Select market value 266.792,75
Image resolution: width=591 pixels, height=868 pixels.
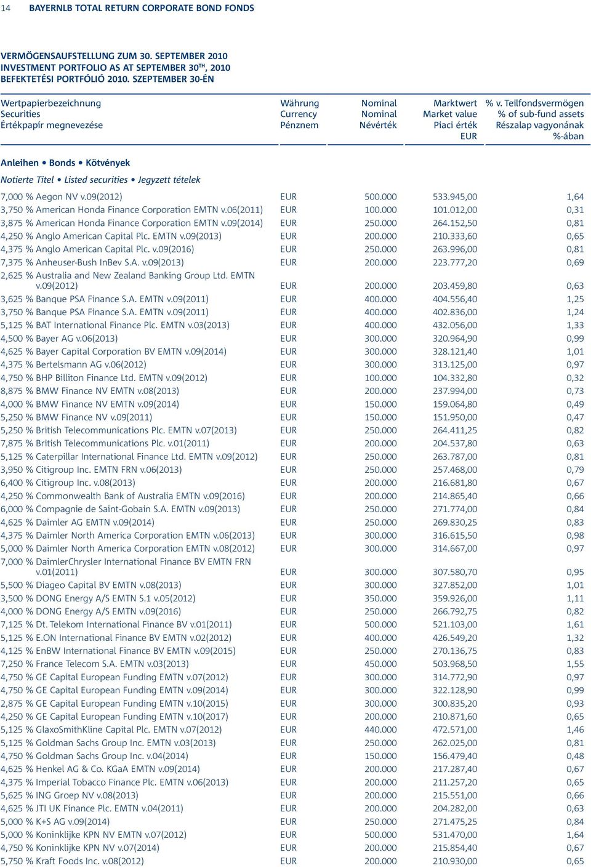point(455,612)
